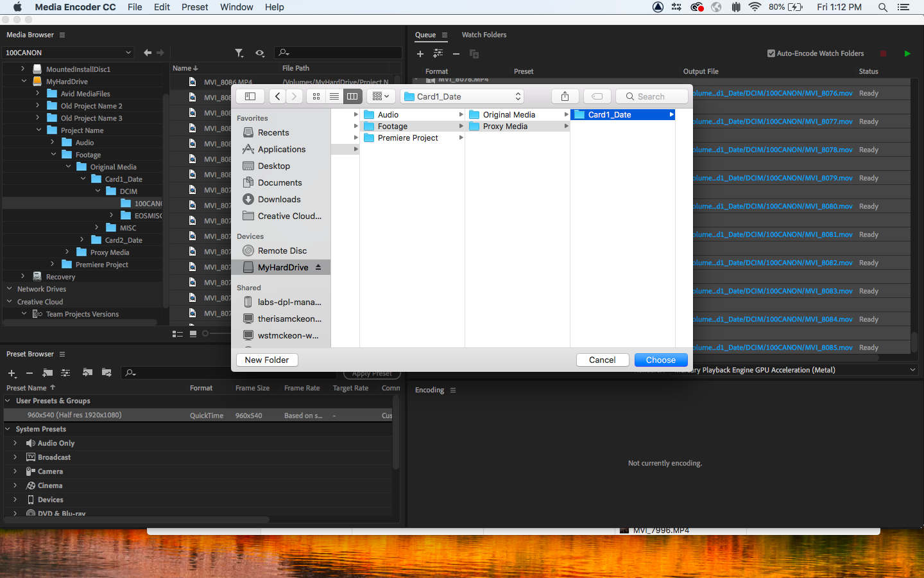Switch file dialog to list view
The height and width of the screenshot is (578, 924).
(334, 96)
